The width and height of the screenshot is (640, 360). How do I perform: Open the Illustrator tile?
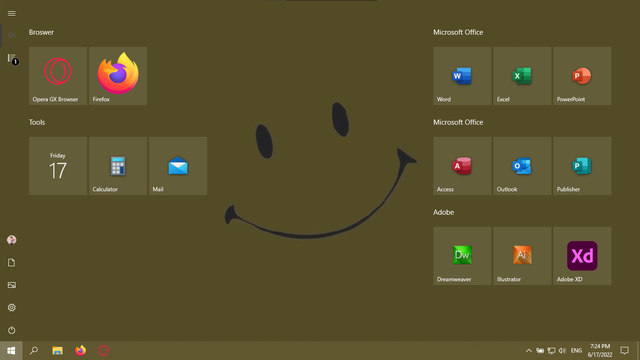point(522,256)
